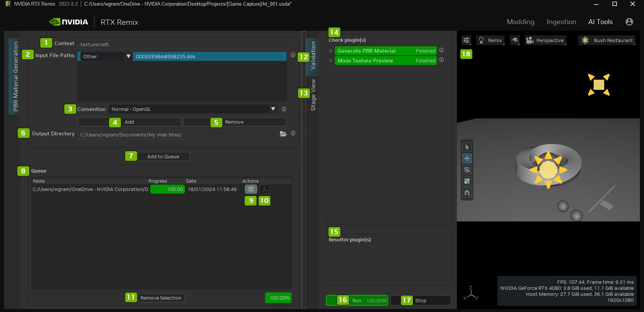
Task: Click the 'Finished' status on Mass Texture Preview
Action: pos(425,61)
